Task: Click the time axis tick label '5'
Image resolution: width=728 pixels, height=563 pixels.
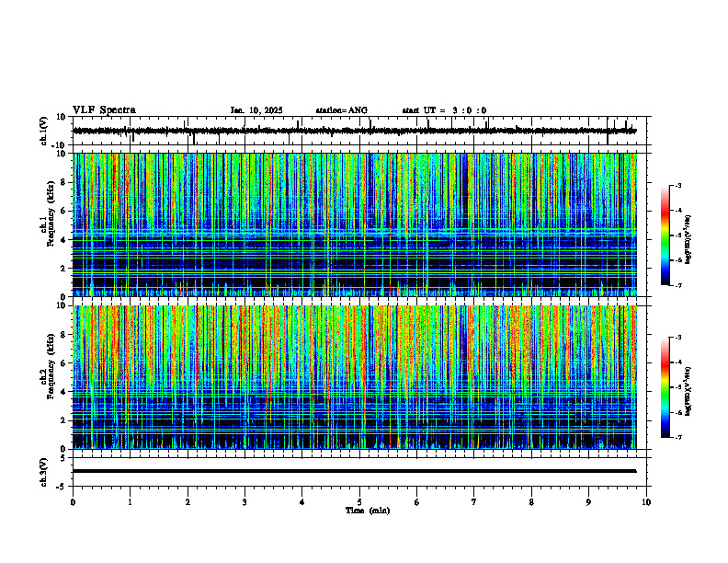Action: tap(359, 502)
